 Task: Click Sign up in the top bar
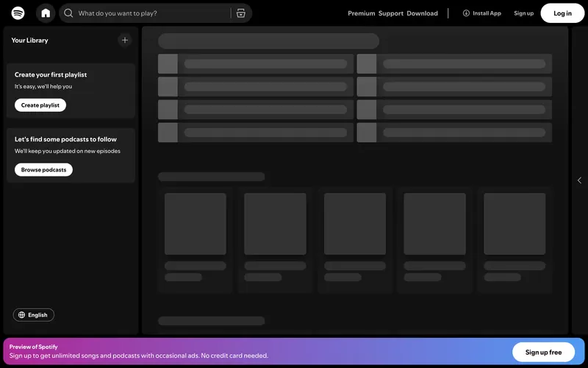pos(523,13)
